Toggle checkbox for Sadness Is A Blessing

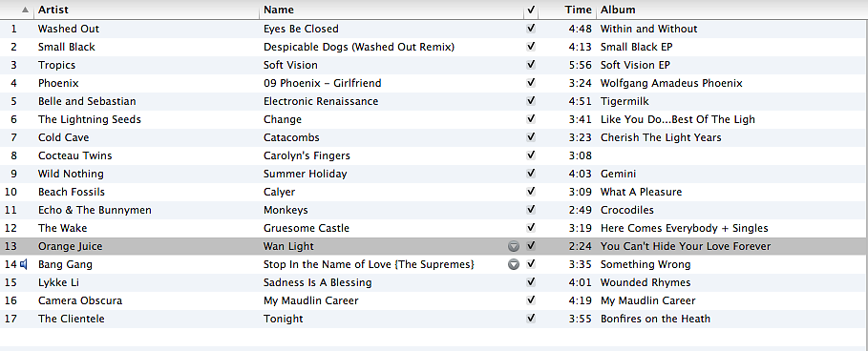click(532, 282)
